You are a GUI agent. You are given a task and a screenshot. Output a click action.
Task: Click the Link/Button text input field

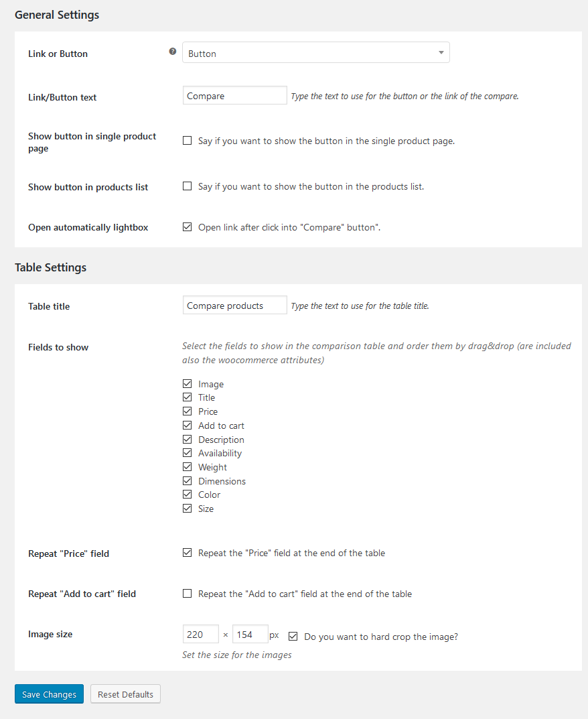pos(234,96)
